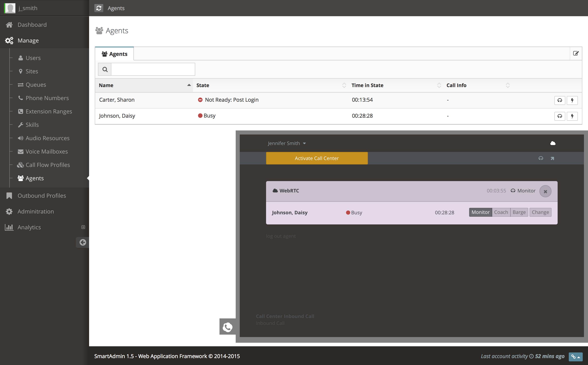
Task: Click the pop-out arrow icon in softphone
Action: coord(552,158)
